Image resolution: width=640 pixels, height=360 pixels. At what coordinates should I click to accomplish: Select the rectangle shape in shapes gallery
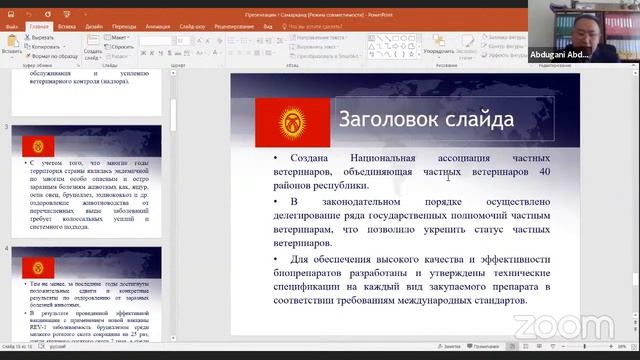pyautogui.click(x=396, y=38)
